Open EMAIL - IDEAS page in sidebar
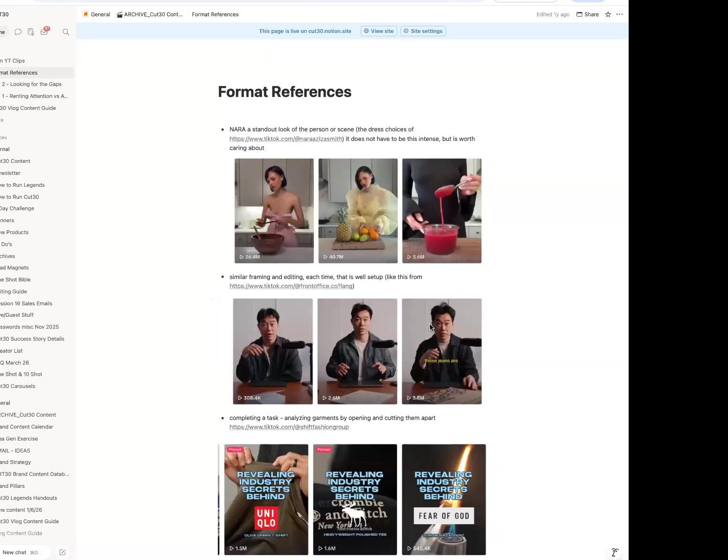The image size is (728, 560). click(x=37, y=451)
